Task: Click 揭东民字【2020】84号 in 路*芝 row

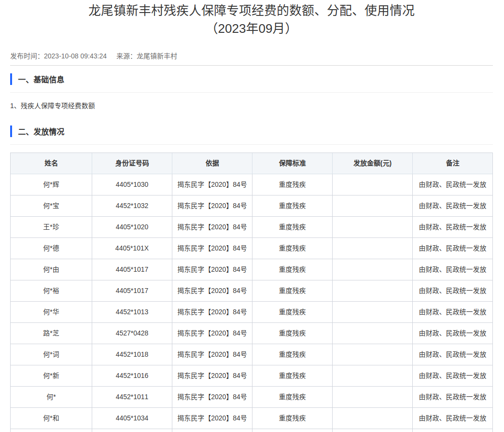Action: pos(212,334)
